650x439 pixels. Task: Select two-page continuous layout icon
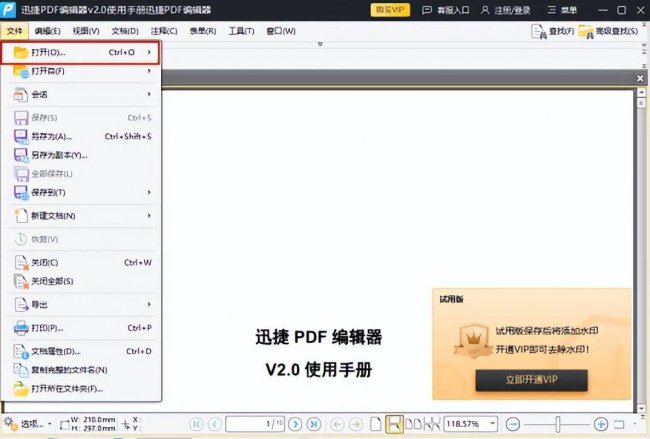click(x=432, y=424)
